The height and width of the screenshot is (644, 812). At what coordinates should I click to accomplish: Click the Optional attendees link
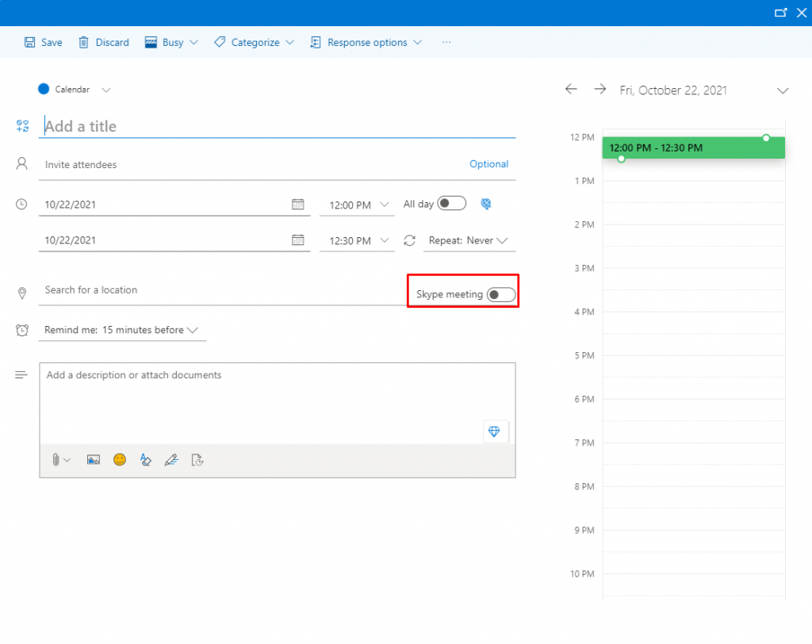(x=488, y=163)
